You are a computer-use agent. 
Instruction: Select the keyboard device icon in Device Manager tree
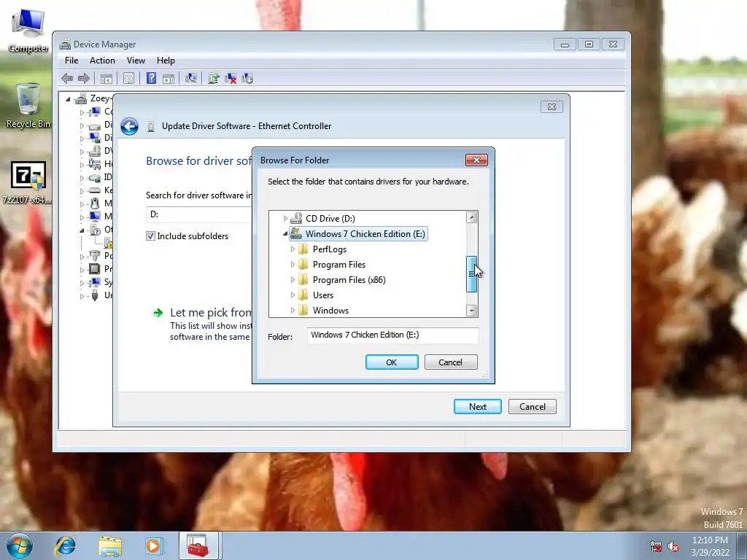[x=95, y=190]
